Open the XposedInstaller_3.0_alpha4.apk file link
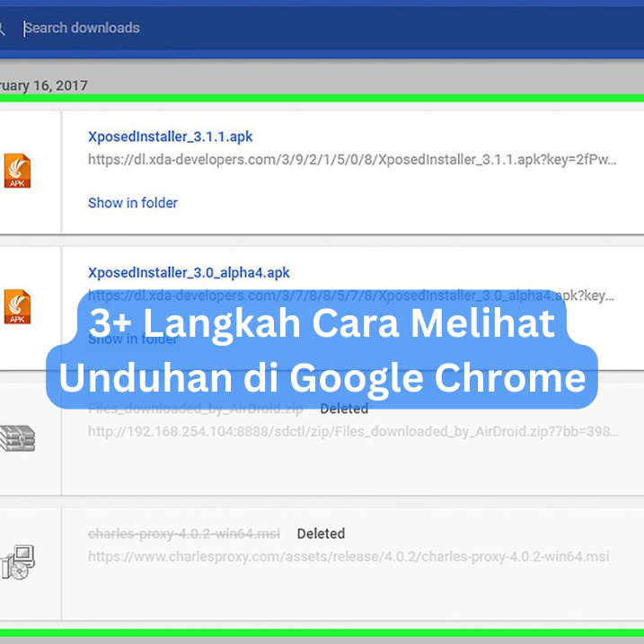 tap(189, 272)
